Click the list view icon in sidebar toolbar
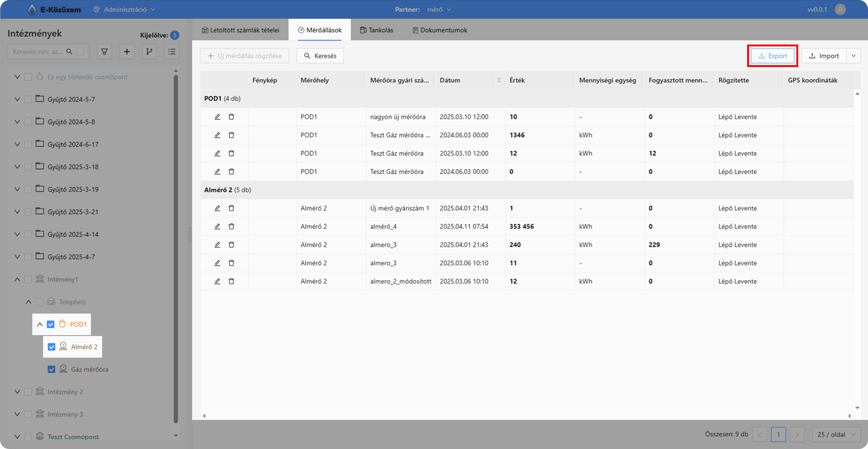This screenshot has width=868, height=449. click(x=172, y=52)
